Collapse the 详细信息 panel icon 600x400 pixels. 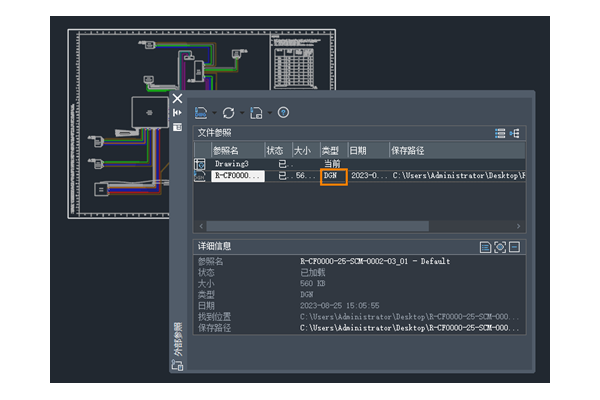514,247
